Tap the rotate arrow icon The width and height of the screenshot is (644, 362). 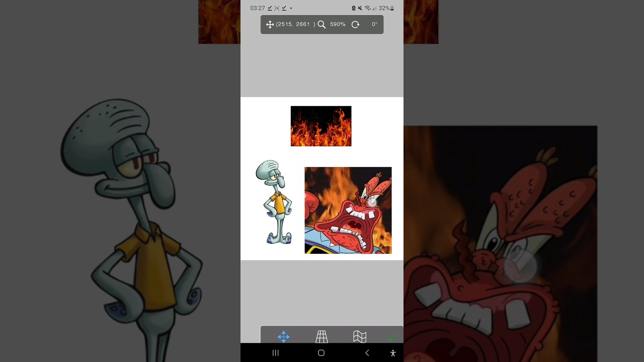[x=355, y=24]
